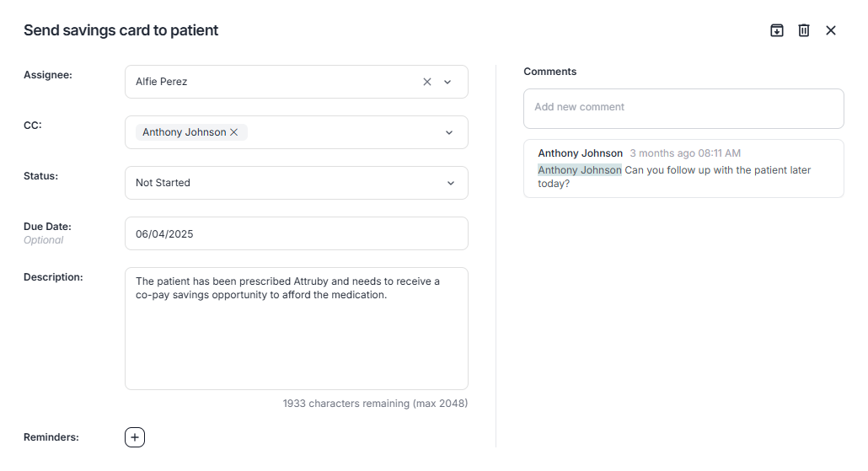Clear the Alfie Perez assignee selection
This screenshot has height=471, width=868.
[427, 82]
